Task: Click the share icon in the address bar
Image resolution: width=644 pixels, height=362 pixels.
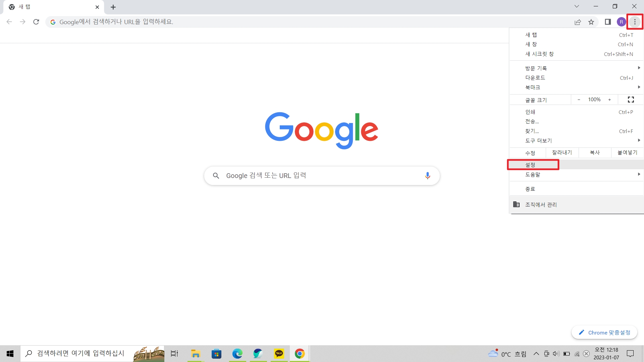Action: [x=578, y=22]
